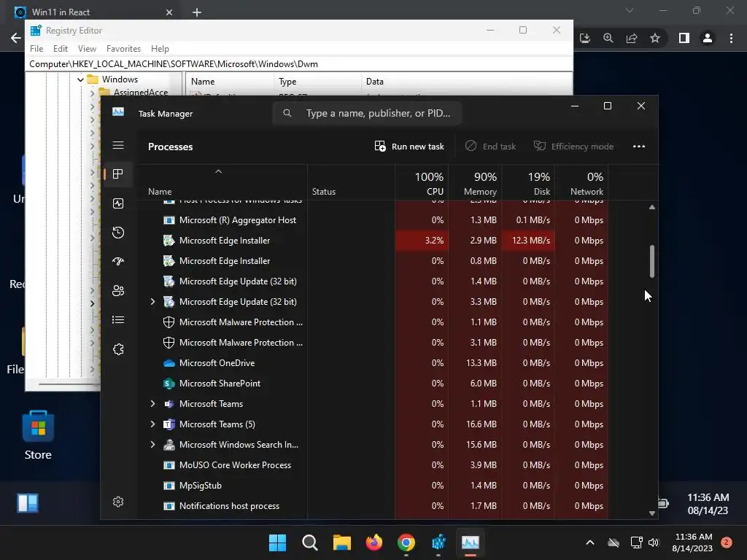Click the 12.3 MB/s disk value cell

pos(528,241)
